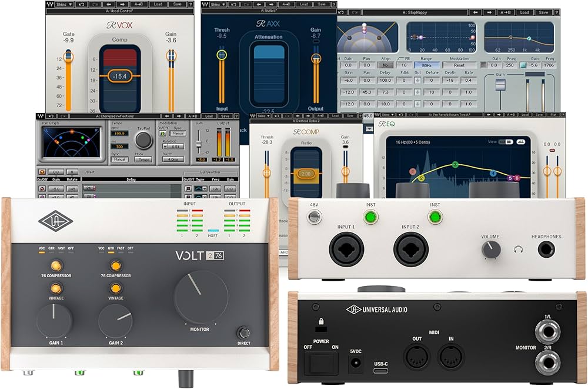
Task: Click the Gate fader on RVox
Action: [x=68, y=56]
